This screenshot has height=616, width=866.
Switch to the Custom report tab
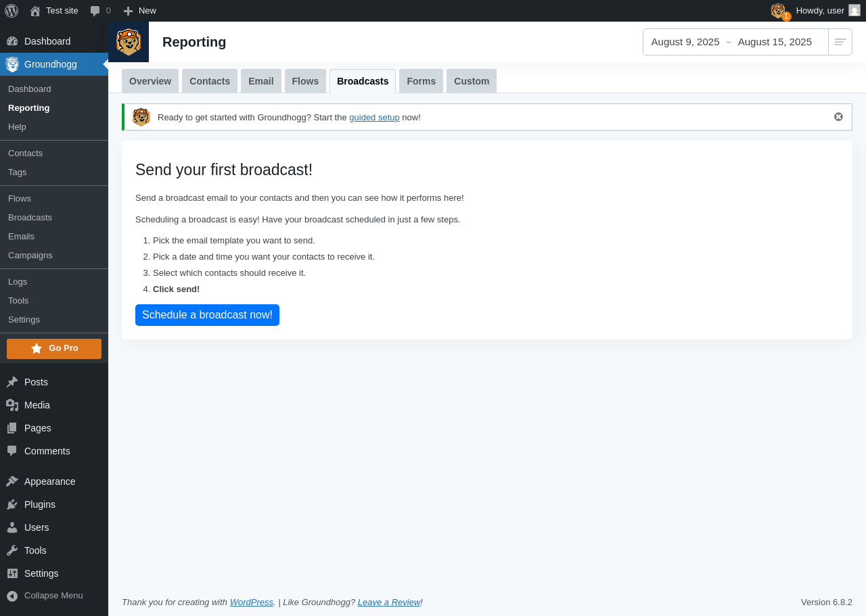(x=472, y=81)
